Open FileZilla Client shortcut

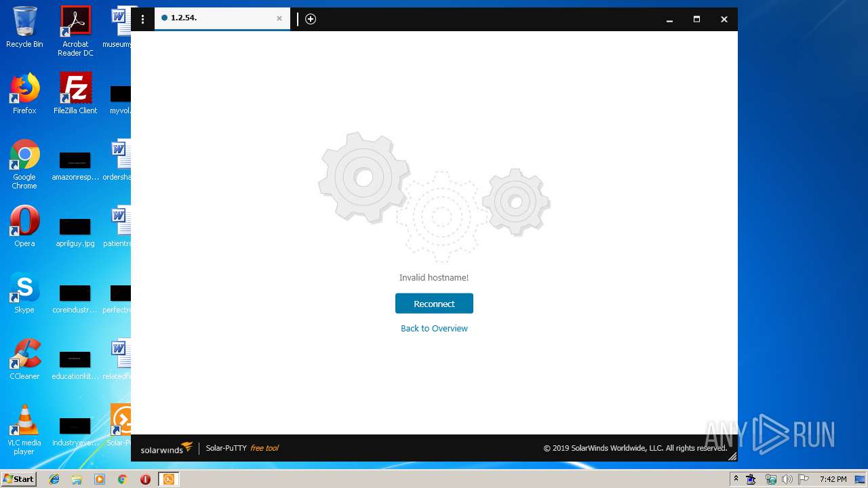75,94
